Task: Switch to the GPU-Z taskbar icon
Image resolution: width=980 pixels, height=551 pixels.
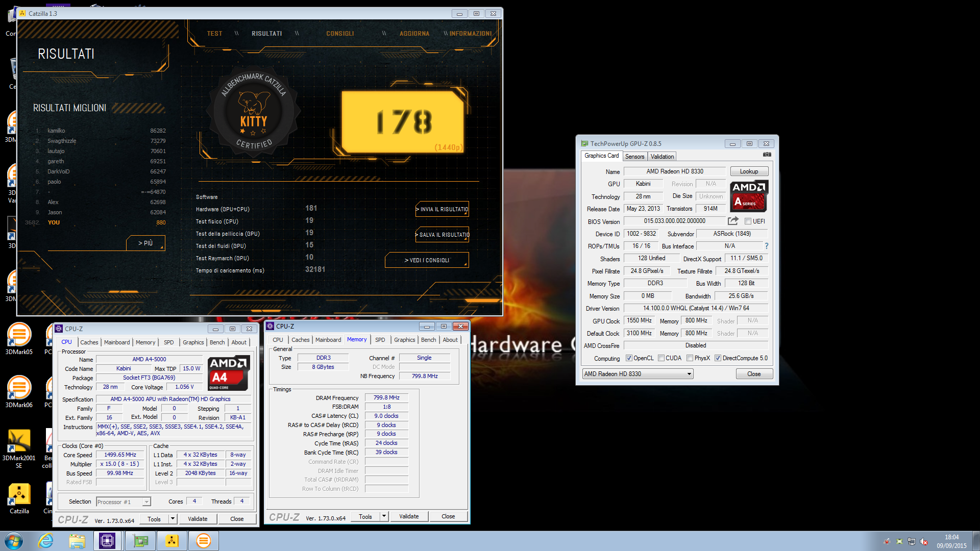Action: tap(140, 541)
